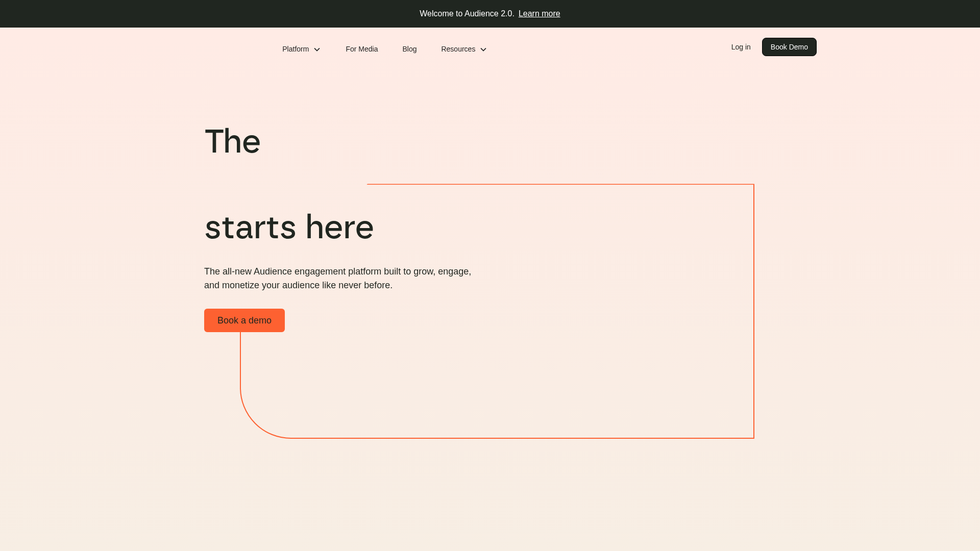Expand the Resources menu
Viewport: 980px width, 551px height.
464,49
